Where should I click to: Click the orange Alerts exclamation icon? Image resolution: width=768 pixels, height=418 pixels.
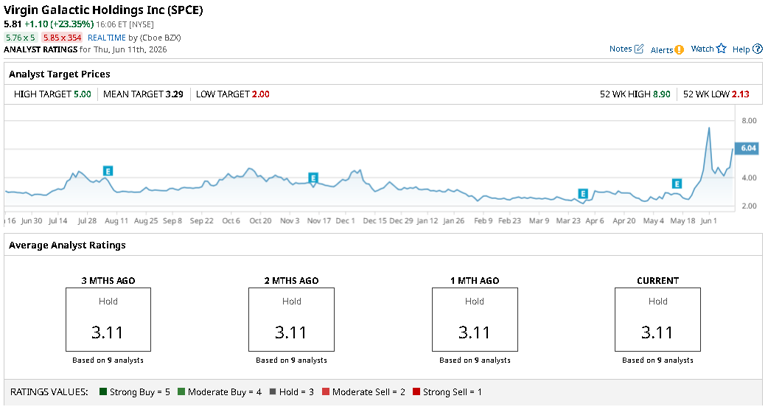tap(679, 49)
